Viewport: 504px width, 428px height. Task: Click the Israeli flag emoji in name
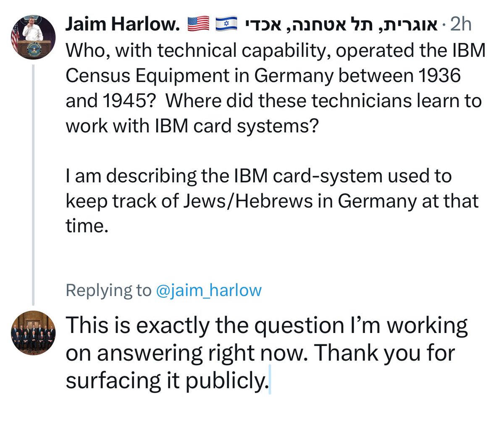226,25
